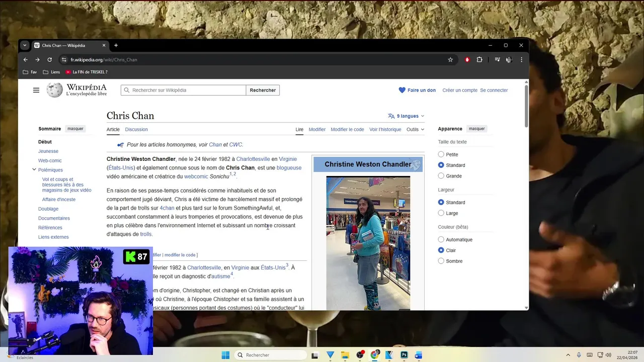Open the Liens bookmarks folder

pyautogui.click(x=51, y=72)
